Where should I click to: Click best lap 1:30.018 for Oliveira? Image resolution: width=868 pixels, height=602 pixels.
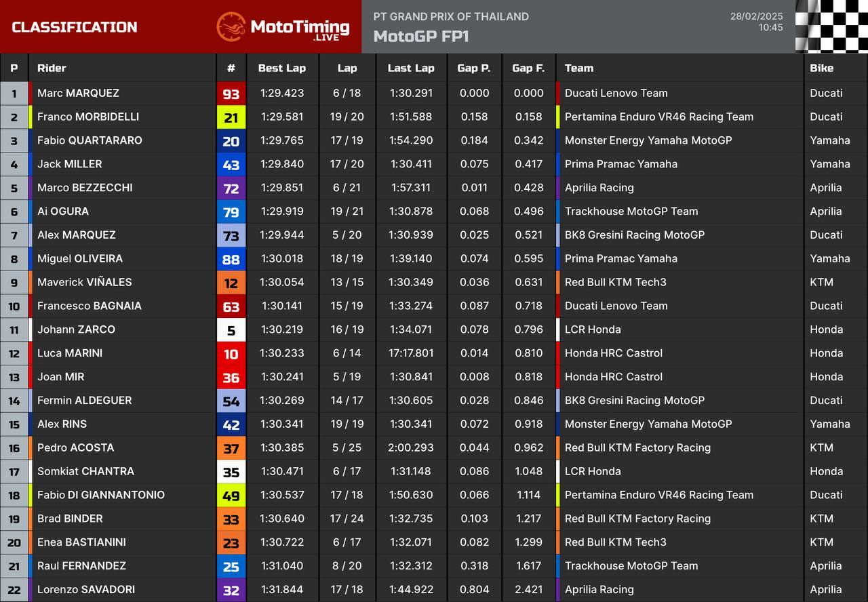click(x=282, y=258)
